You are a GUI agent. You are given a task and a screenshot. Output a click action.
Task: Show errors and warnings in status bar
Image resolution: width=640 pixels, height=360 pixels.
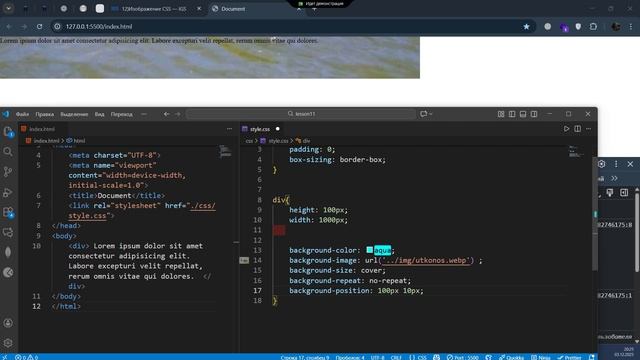point(27,357)
